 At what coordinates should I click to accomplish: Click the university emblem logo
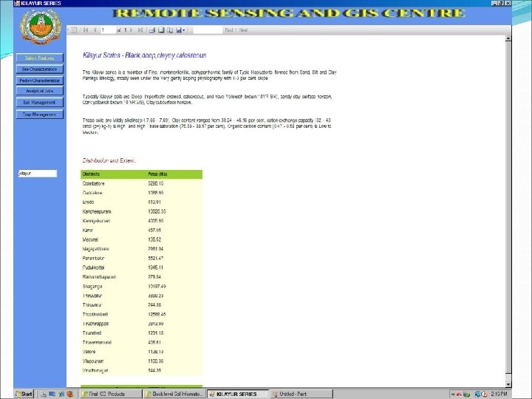40,27
